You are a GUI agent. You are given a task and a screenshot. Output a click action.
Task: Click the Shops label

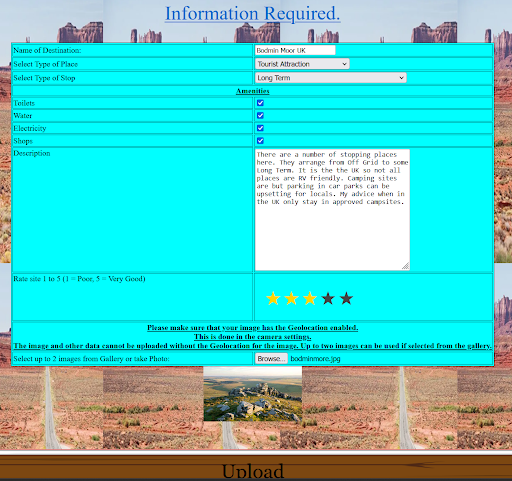[x=23, y=141]
